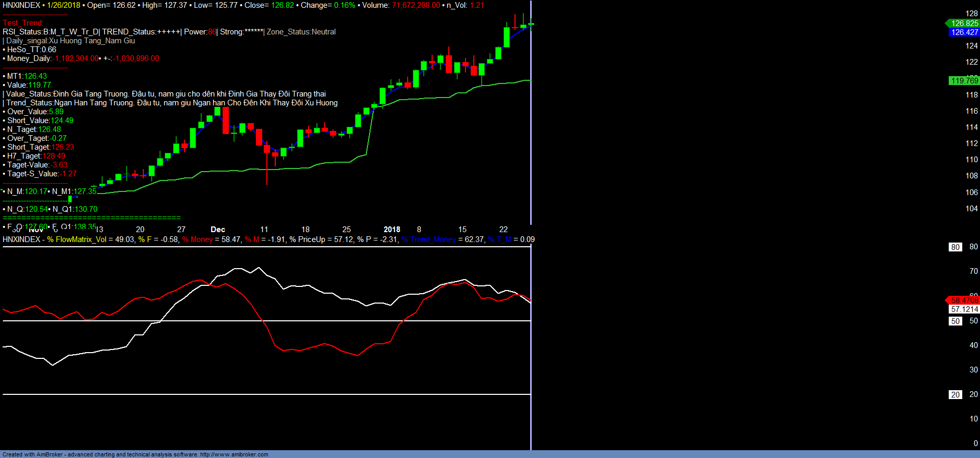Click the red Volume value in the title

pos(416,5)
